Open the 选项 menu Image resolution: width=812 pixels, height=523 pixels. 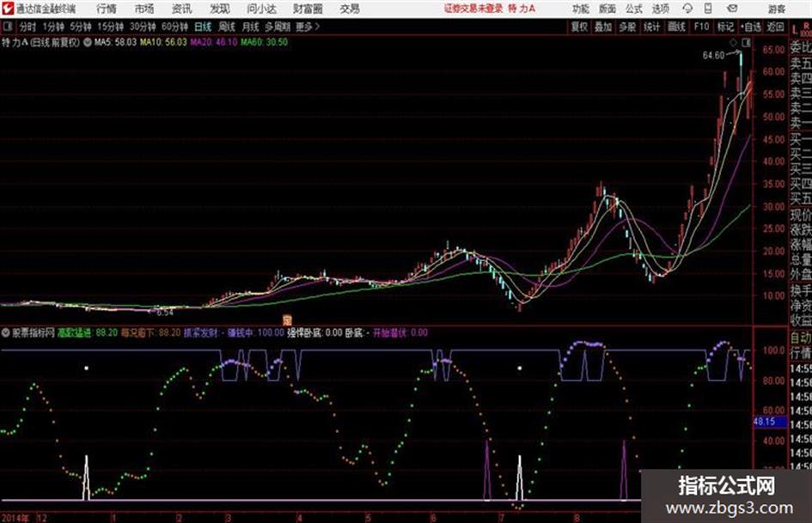coord(660,9)
